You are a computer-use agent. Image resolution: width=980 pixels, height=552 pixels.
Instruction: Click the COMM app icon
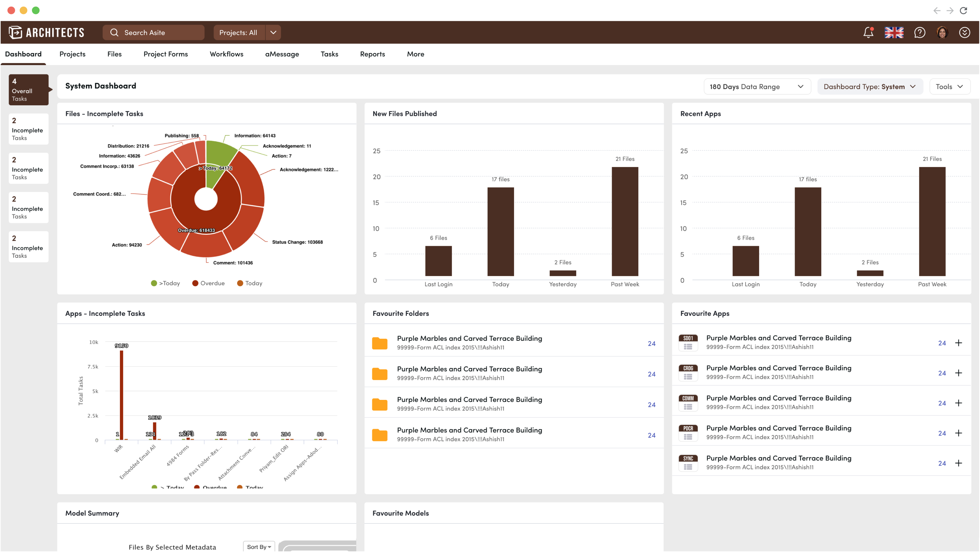688,403
